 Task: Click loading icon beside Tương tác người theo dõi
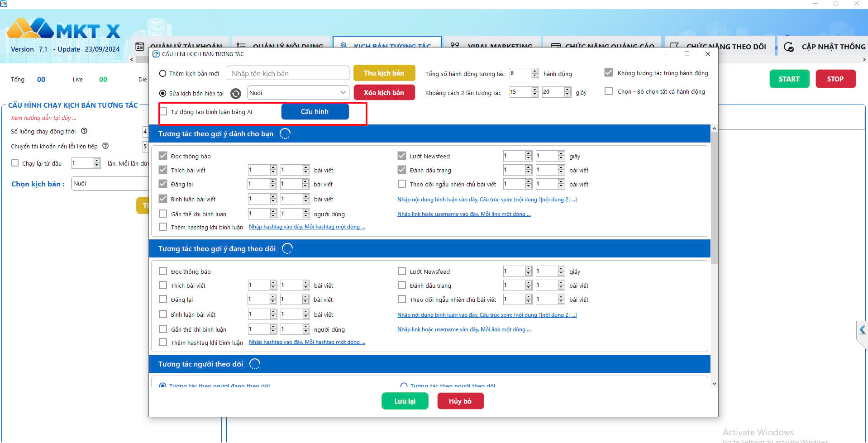tap(255, 364)
